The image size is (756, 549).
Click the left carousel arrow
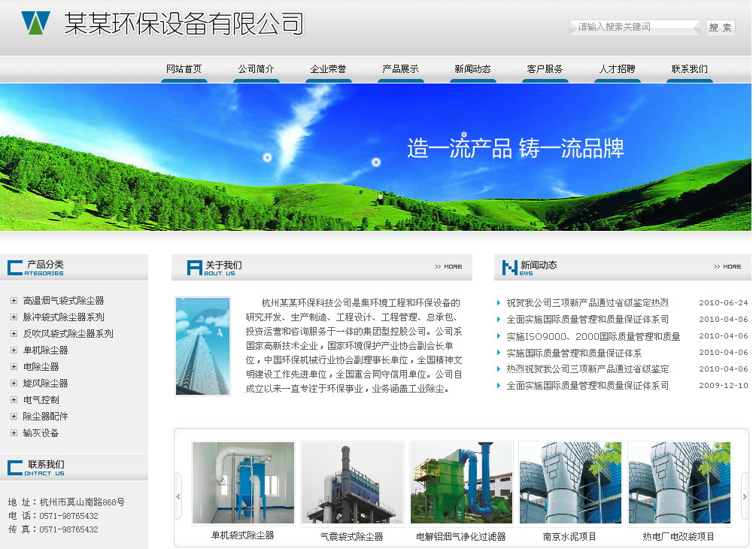click(178, 496)
